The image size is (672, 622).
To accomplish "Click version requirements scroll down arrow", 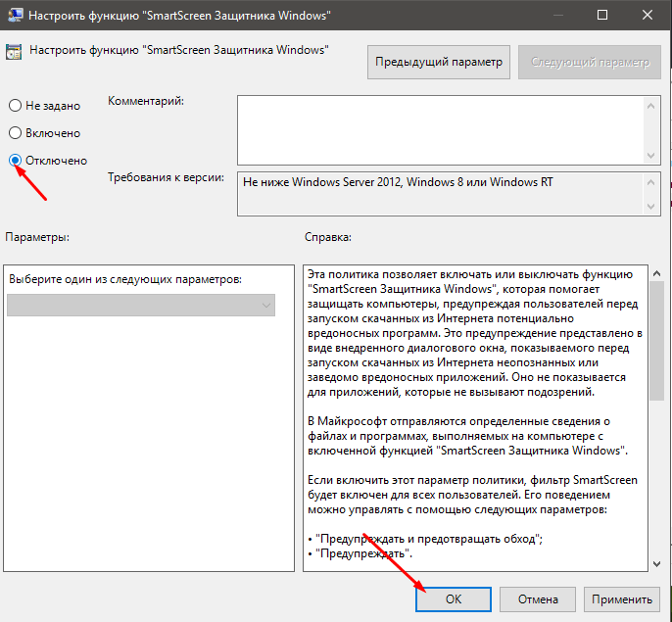I will pos(650,207).
